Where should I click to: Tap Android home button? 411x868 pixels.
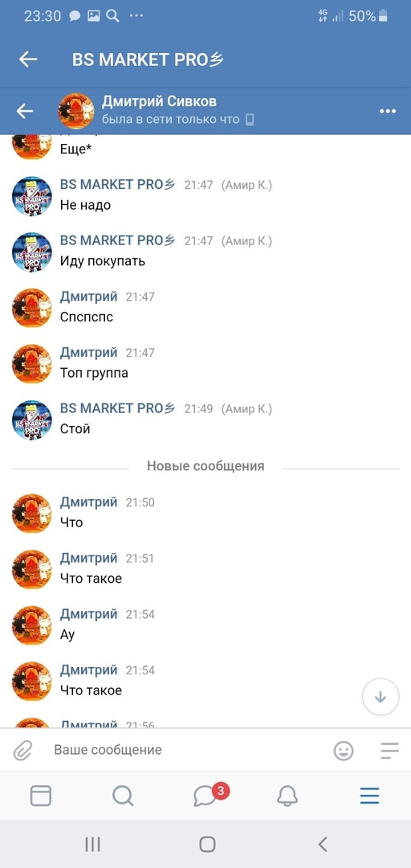click(207, 844)
